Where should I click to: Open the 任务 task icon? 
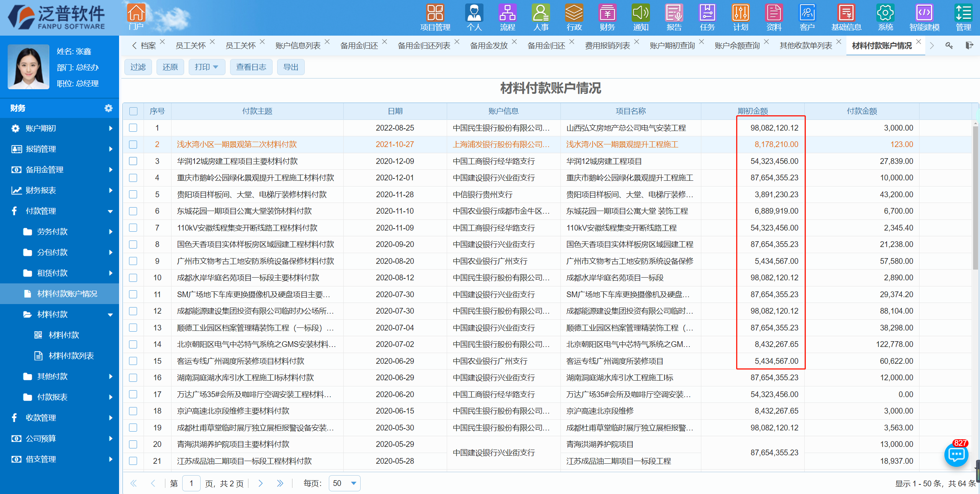[707, 17]
